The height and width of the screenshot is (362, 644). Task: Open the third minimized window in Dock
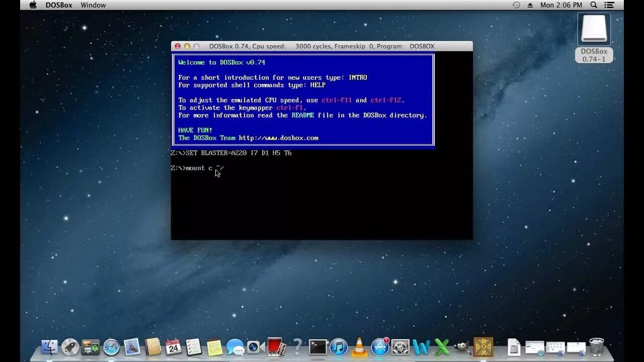click(576, 348)
